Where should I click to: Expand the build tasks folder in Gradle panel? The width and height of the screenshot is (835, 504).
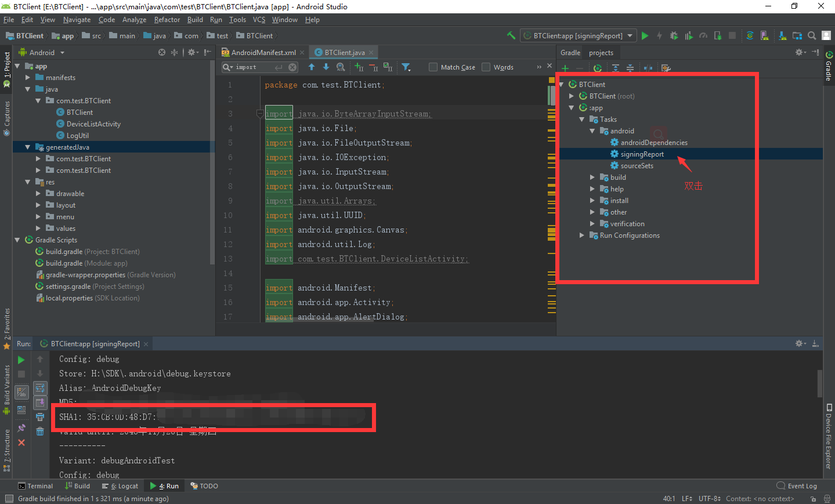coord(592,177)
